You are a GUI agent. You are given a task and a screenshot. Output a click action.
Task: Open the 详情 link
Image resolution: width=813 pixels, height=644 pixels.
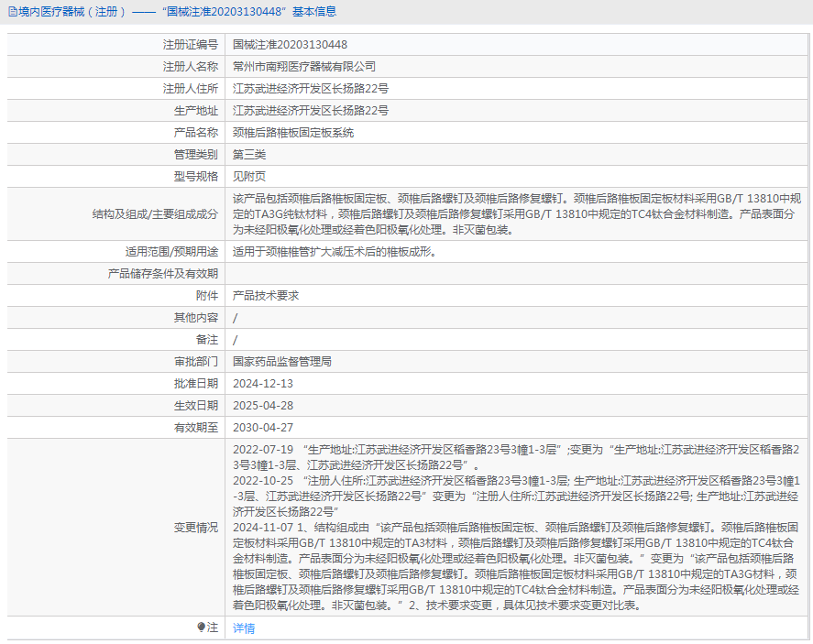coord(244,628)
